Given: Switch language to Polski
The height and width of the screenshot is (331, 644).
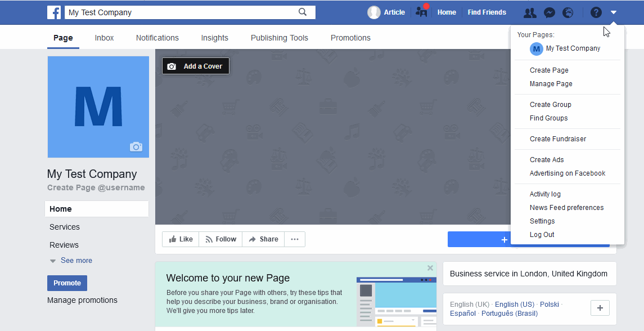Looking at the screenshot, I should tap(549, 305).
